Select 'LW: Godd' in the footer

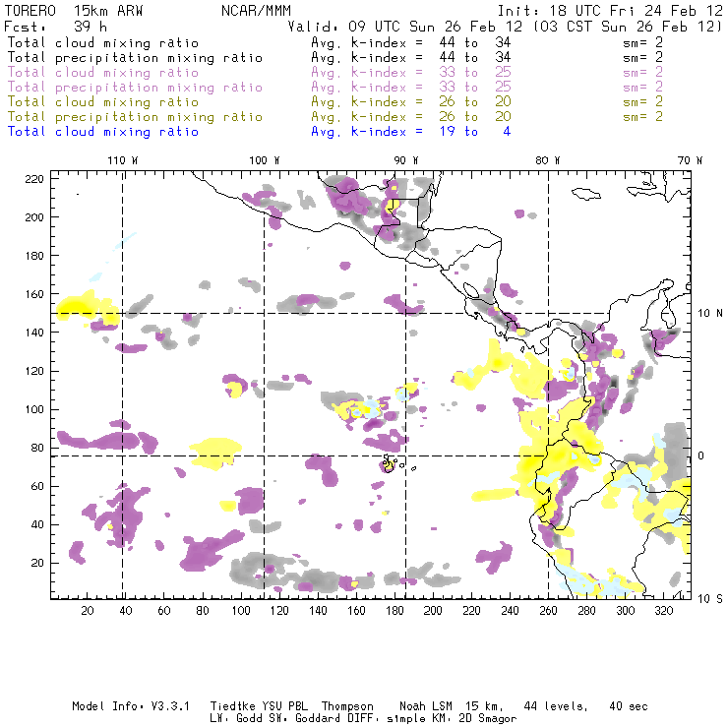coord(236,718)
